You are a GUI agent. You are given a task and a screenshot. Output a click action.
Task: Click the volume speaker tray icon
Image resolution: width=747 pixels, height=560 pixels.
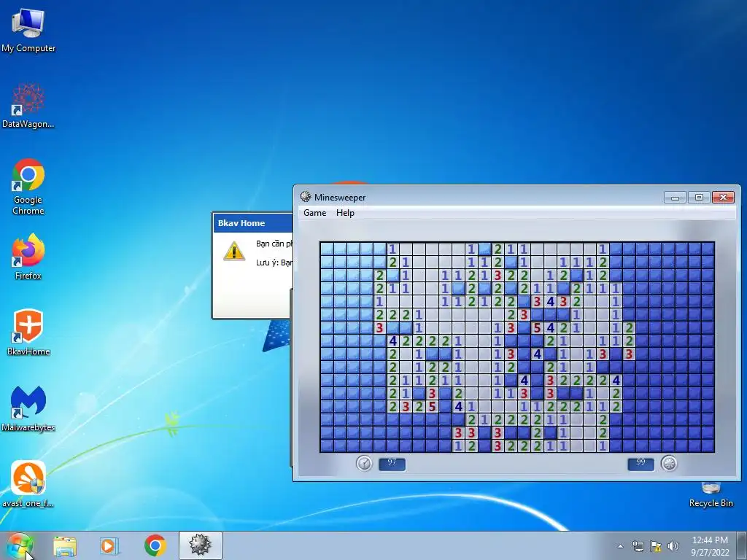(673, 546)
